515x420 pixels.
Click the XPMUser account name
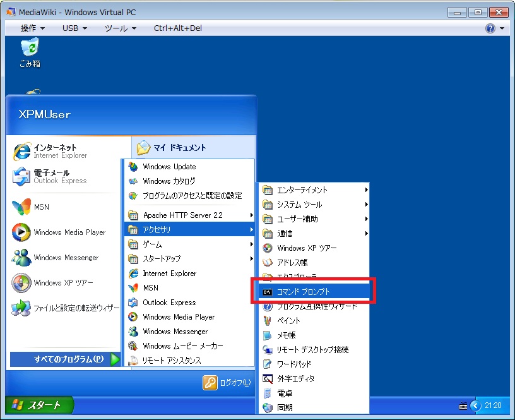(x=44, y=114)
